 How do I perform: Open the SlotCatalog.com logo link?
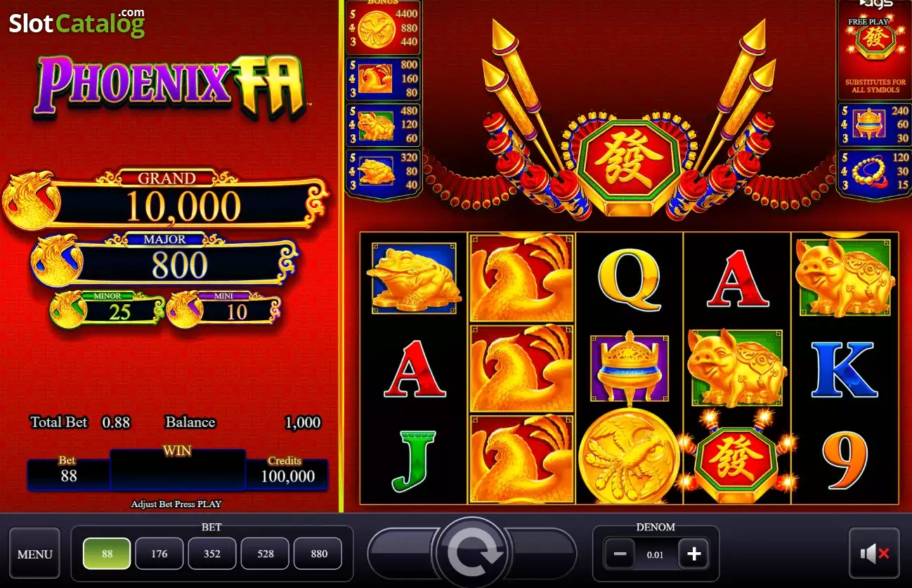pyautogui.click(x=77, y=22)
